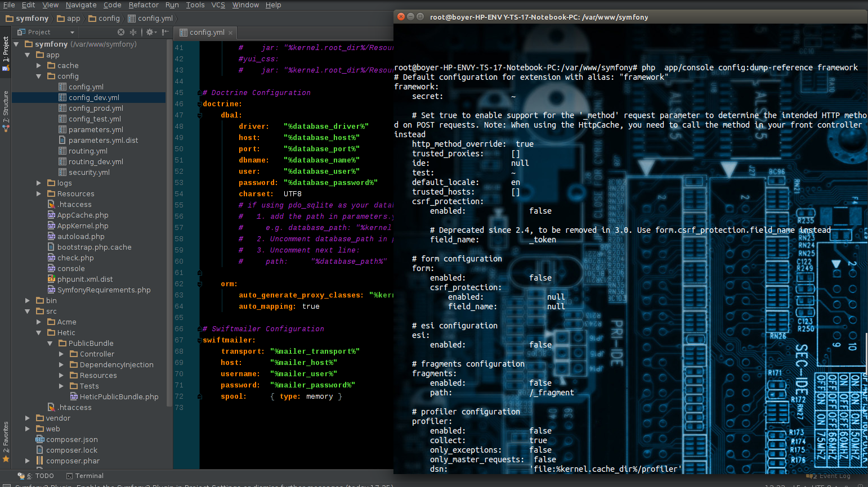Toggle the 7: Structure side tab
The width and height of the screenshot is (868, 487).
pos(6,111)
